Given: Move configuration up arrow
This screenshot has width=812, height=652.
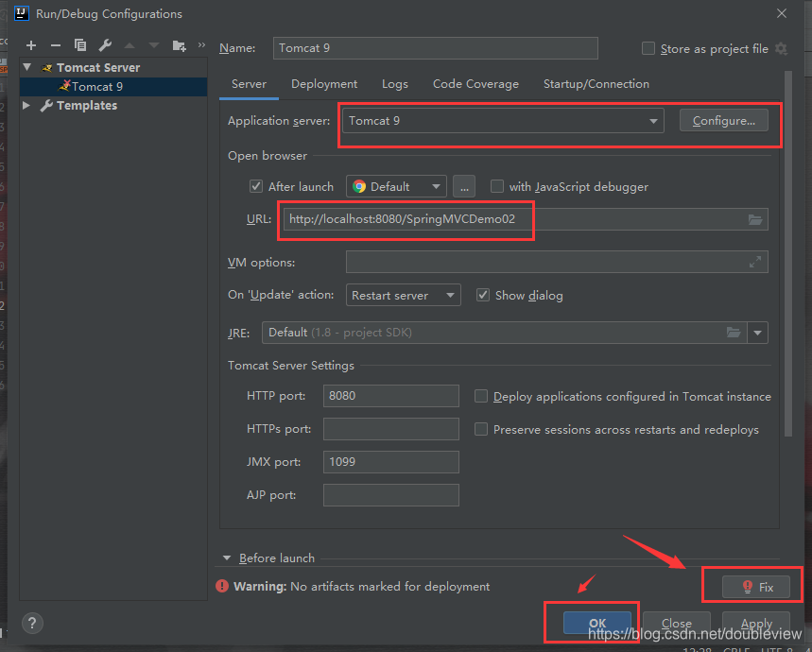Looking at the screenshot, I should click(130, 45).
